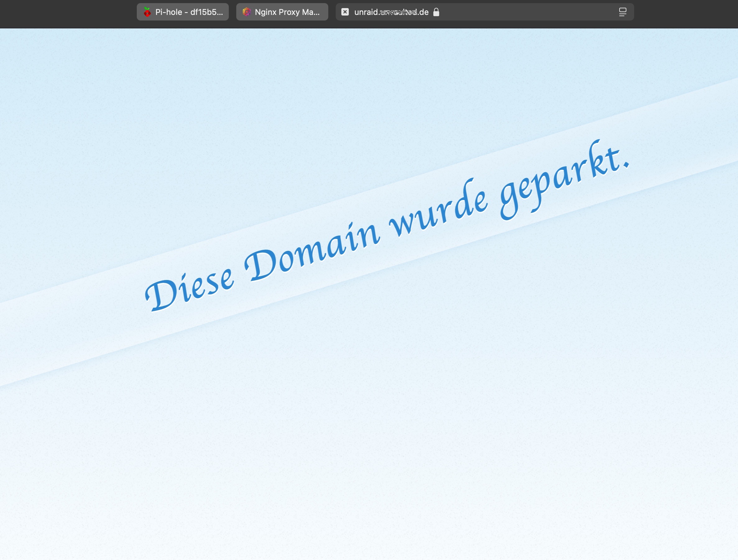The width and height of the screenshot is (738, 560).
Task: Click the Nginx Proxy Manager favicon
Action: 247,12
